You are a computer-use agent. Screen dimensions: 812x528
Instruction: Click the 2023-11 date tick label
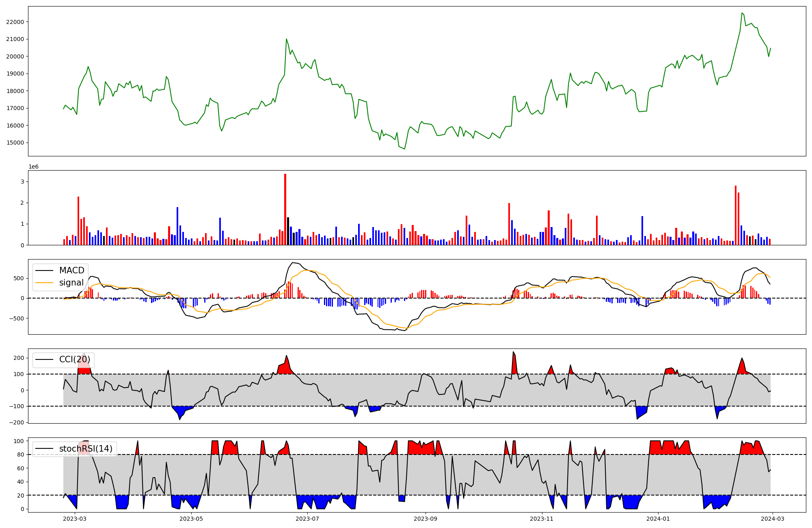[x=542, y=518]
